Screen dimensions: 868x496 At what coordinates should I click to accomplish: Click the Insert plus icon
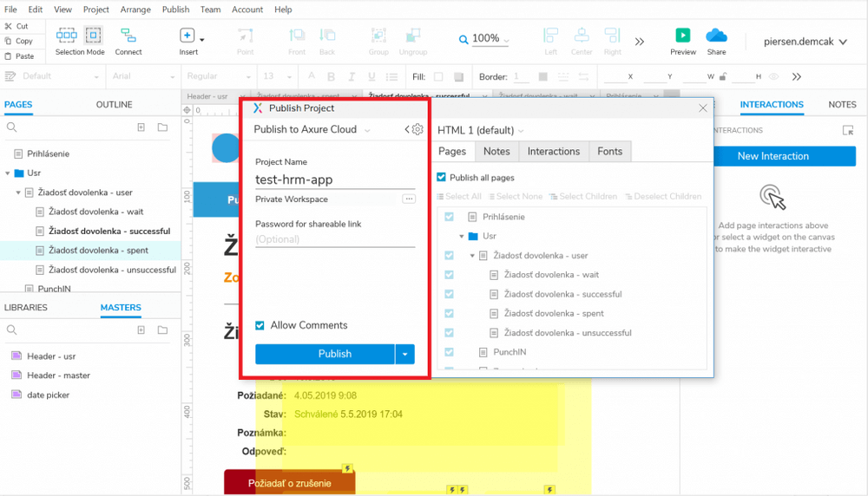click(x=187, y=36)
